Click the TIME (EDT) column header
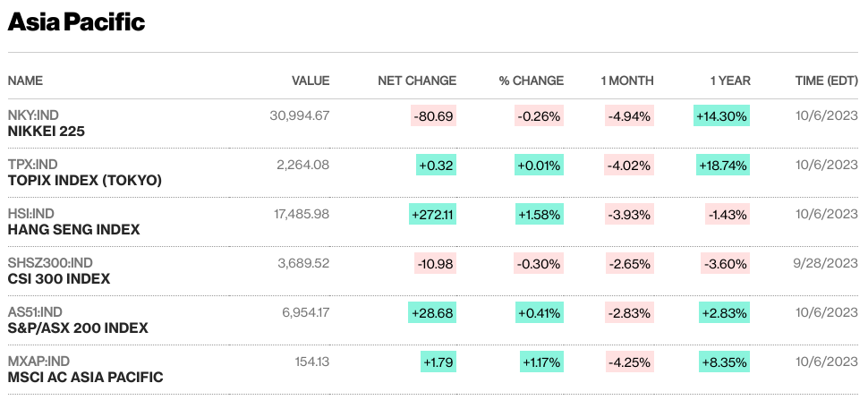The width and height of the screenshot is (868, 400). point(827,81)
